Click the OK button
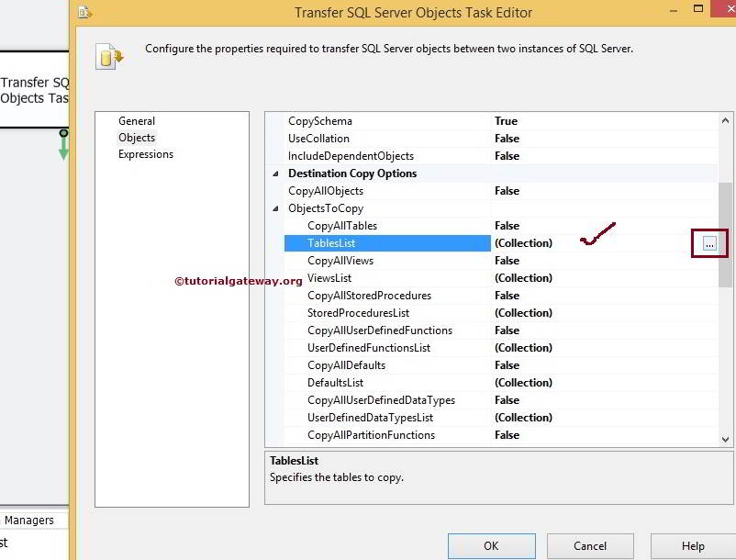Screen dimensions: 736x560 click(491, 545)
